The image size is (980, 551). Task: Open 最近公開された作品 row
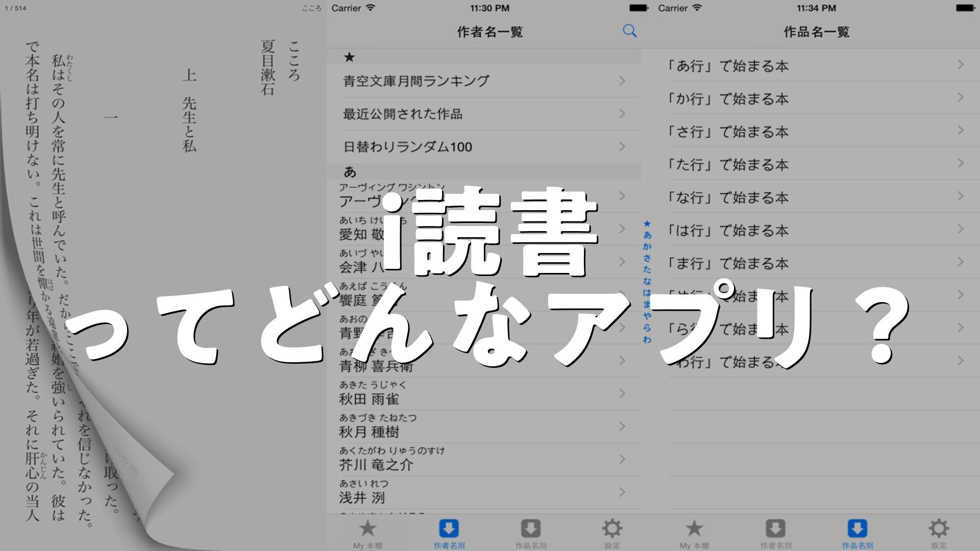click(484, 114)
